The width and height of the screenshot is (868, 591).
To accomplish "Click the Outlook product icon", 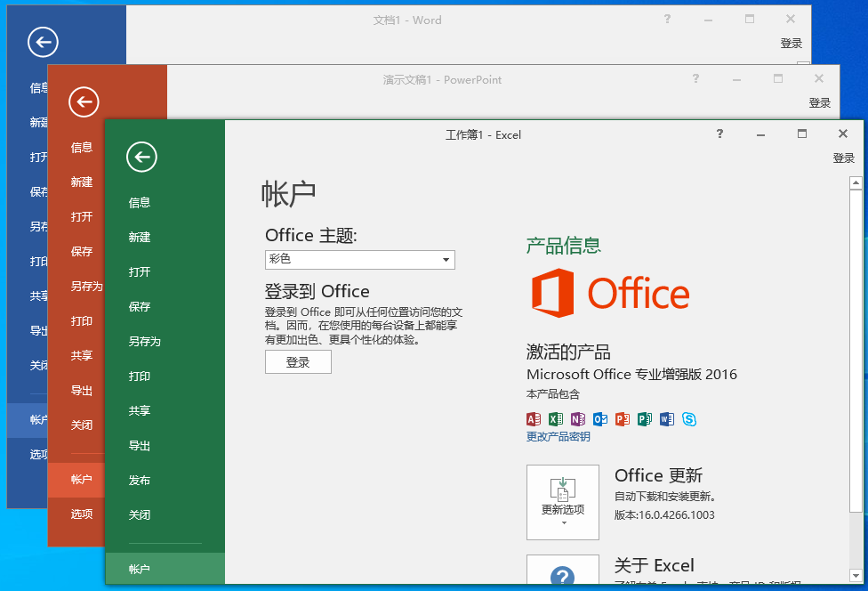I will pos(600,419).
